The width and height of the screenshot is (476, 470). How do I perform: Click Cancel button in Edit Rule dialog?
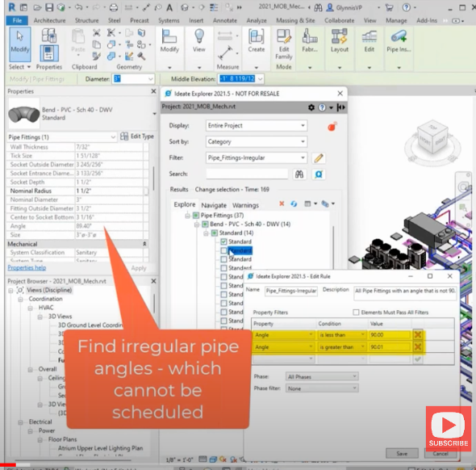click(x=441, y=454)
